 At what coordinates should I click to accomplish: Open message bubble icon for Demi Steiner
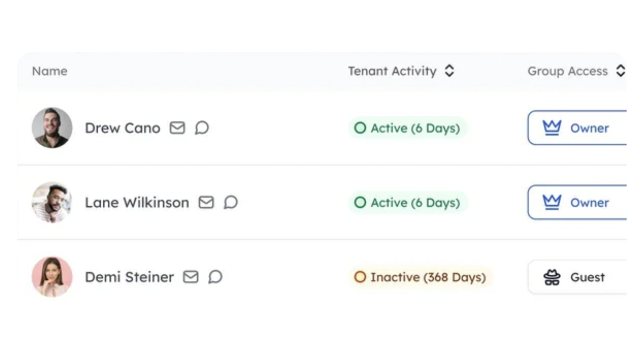click(x=215, y=277)
